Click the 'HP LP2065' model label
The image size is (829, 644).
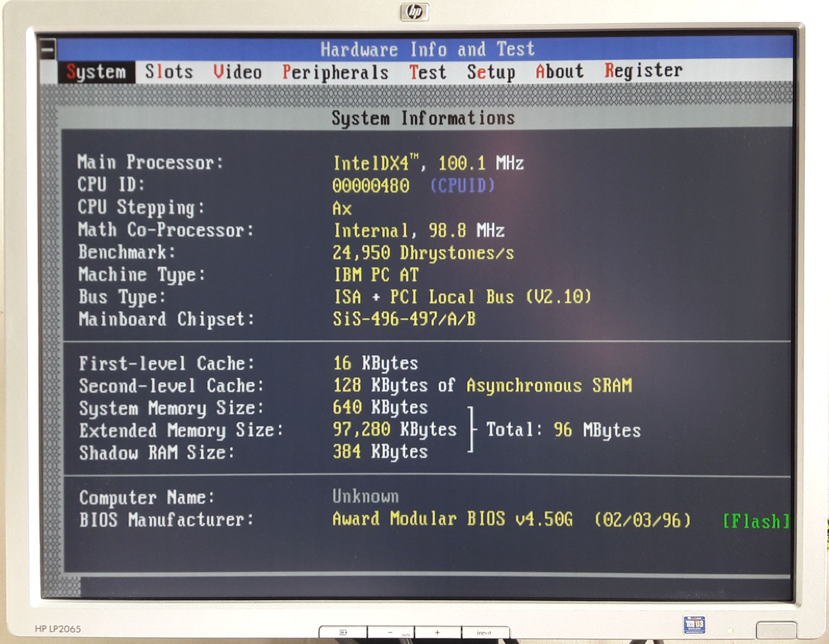[58, 629]
